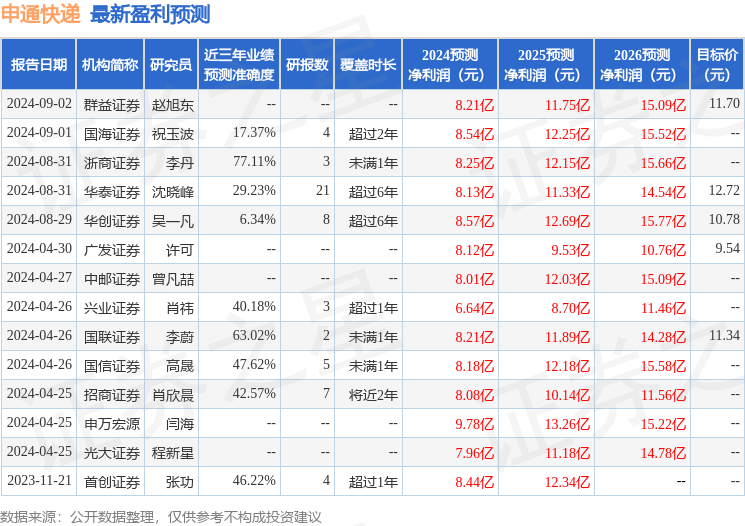Image resolution: width=745 pixels, height=526 pixels.
Task: Select the 2026预测净利润 header
Action: [642, 65]
